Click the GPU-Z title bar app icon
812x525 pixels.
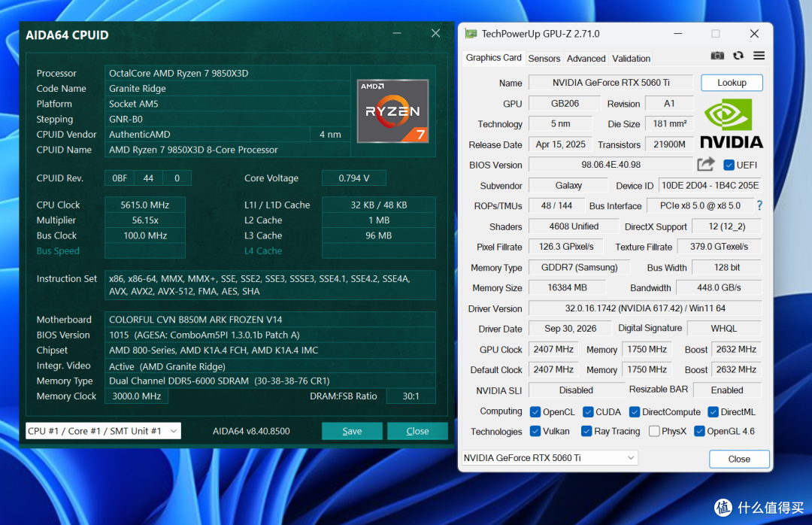471,34
